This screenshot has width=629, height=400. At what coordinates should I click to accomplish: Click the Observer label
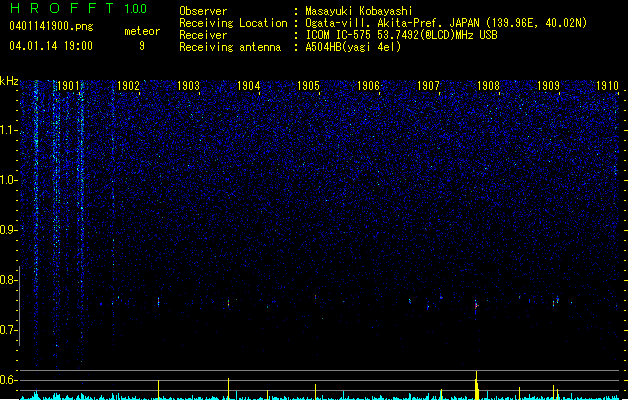203,11
